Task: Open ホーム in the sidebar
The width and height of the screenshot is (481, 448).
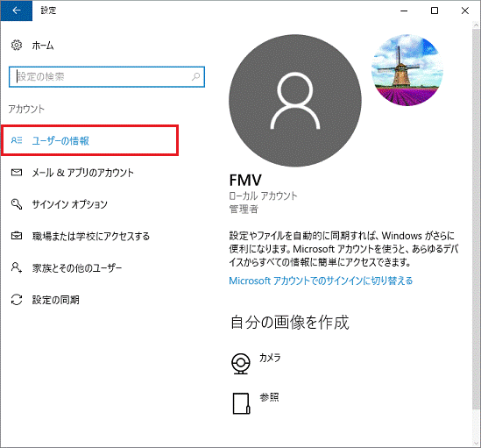Action: click(43, 46)
